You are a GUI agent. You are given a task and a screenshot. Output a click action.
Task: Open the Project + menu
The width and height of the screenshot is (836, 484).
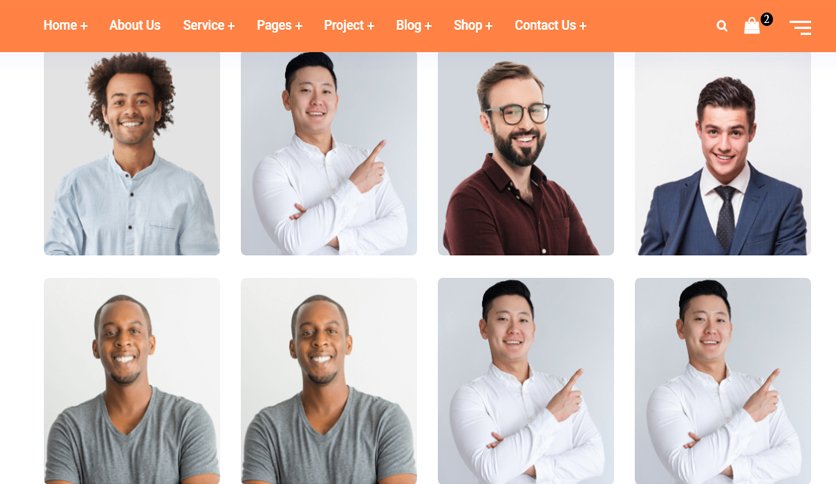pos(349,26)
